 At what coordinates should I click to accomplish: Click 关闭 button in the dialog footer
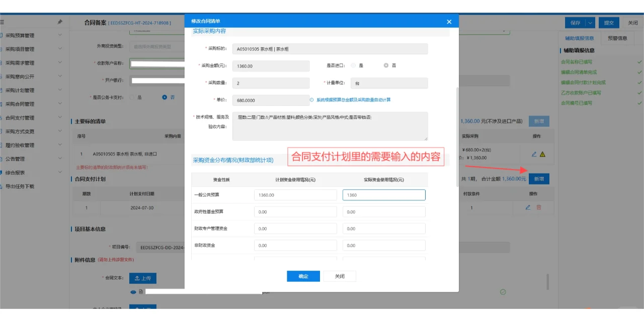pos(340,276)
